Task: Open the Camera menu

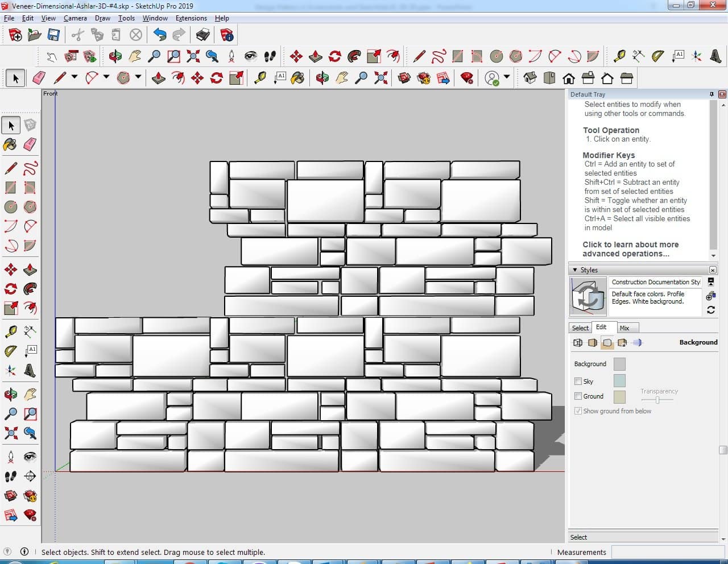Action: click(75, 18)
